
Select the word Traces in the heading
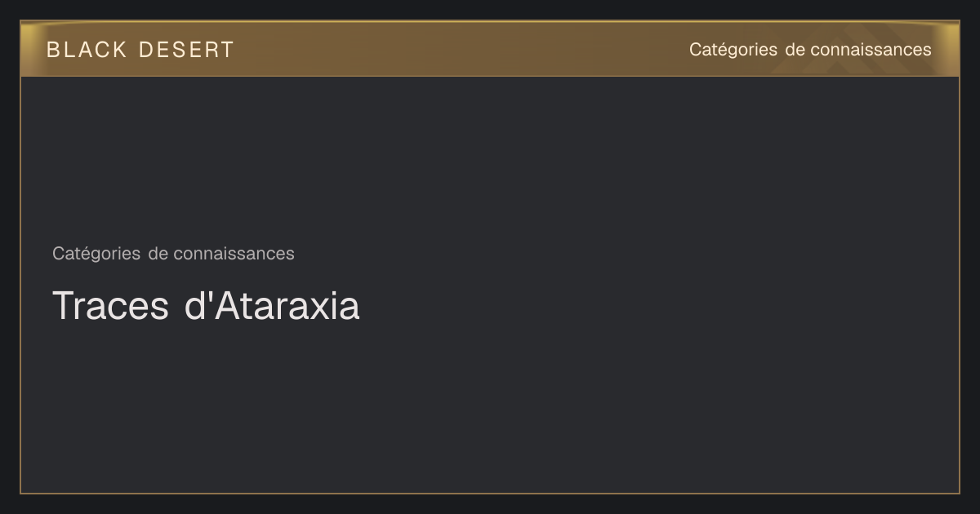click(x=110, y=306)
